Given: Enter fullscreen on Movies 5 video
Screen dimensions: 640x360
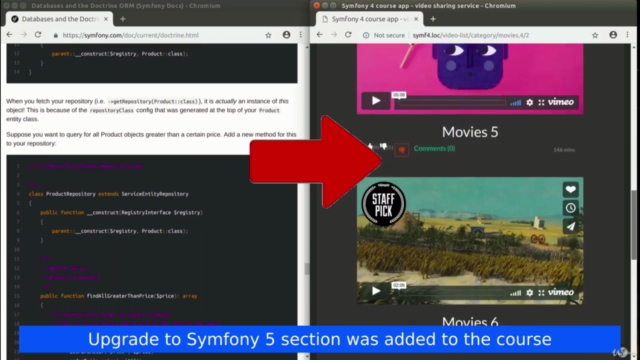Looking at the screenshot, I should [541, 102].
